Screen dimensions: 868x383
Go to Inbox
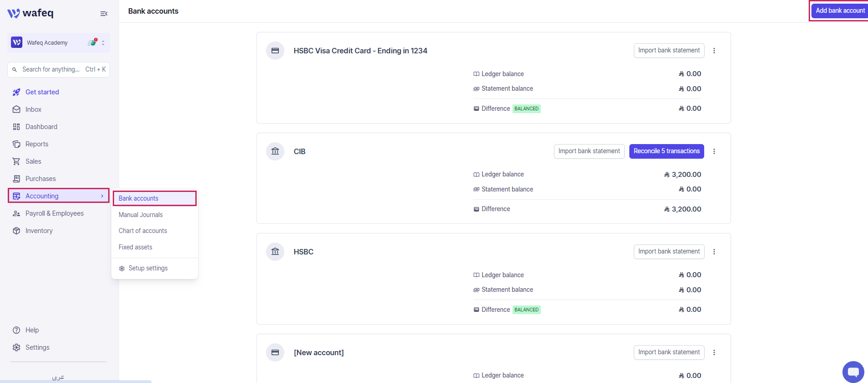(33, 109)
